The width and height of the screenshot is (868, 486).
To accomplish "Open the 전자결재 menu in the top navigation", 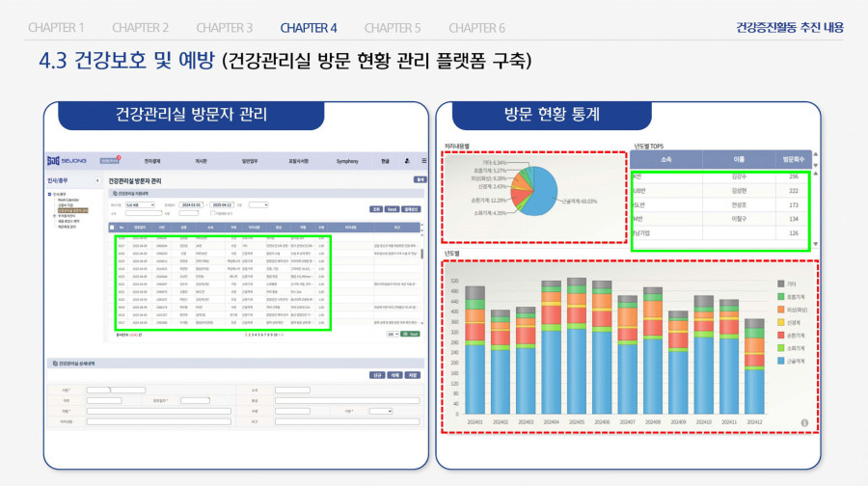I will tap(151, 161).
